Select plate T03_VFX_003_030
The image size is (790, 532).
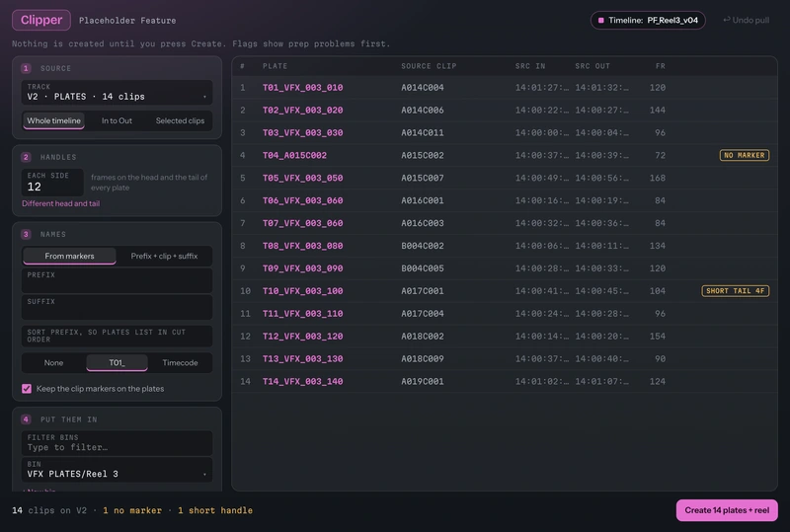[x=302, y=133]
